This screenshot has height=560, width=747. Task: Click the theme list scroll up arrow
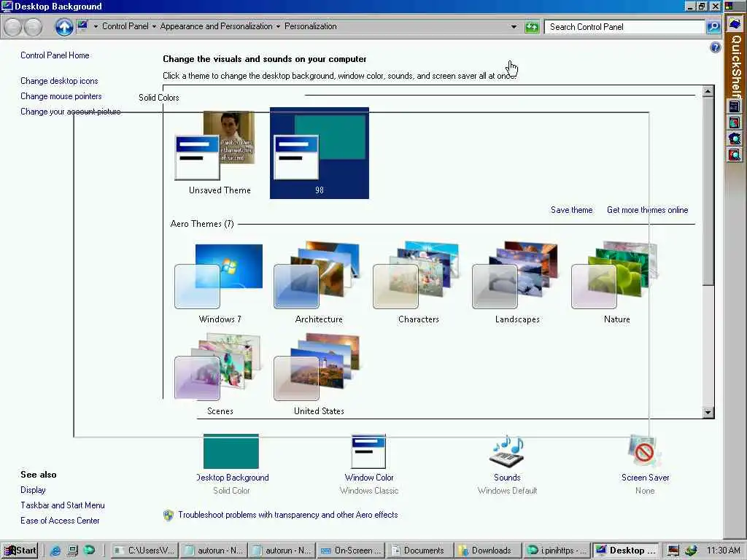708,91
